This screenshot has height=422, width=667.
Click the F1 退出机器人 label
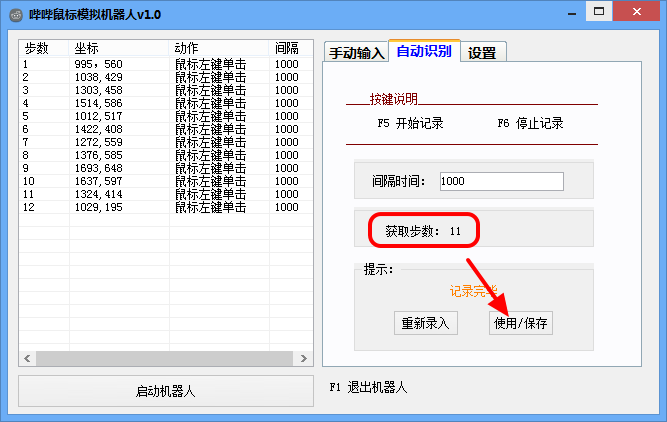click(x=368, y=387)
